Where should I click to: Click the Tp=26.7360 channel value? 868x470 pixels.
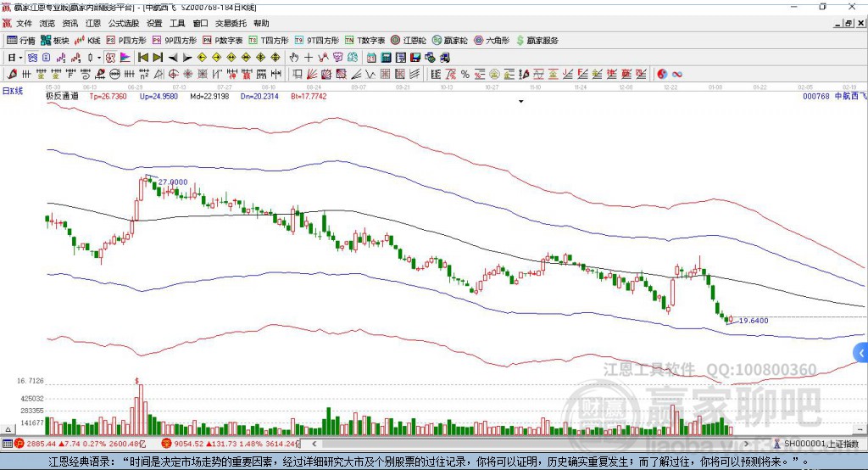click(x=108, y=96)
